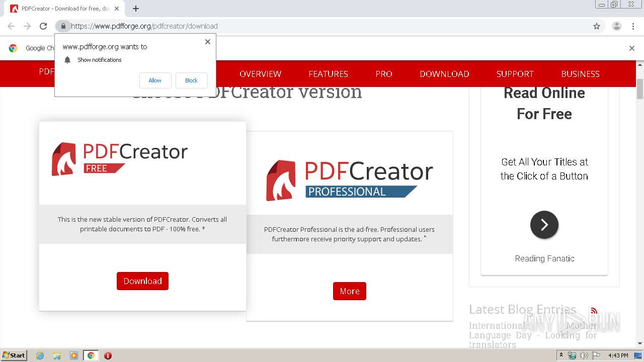Click the browser back arrow
This screenshot has width=644, height=362.
click(11, 26)
